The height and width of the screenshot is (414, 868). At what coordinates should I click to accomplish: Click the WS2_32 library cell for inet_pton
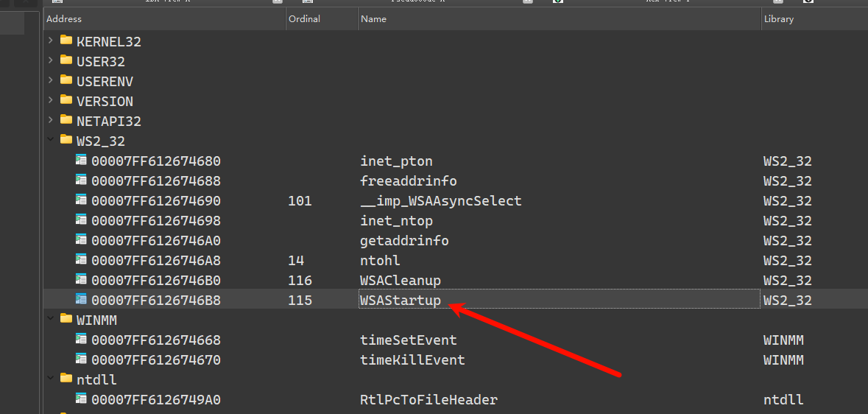pyautogui.click(x=788, y=161)
